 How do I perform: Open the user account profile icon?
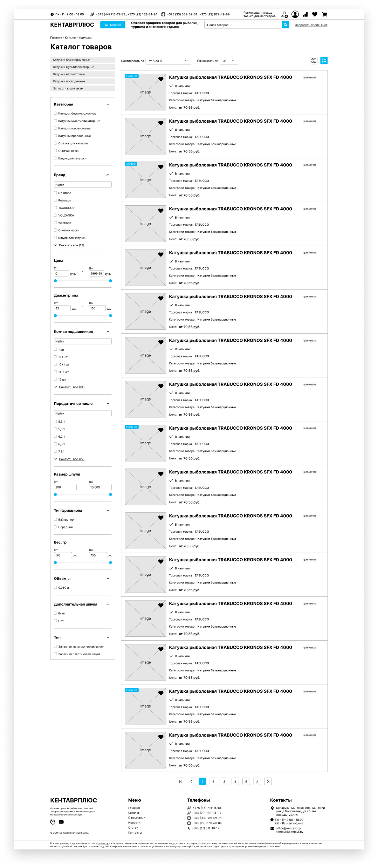[x=295, y=14]
